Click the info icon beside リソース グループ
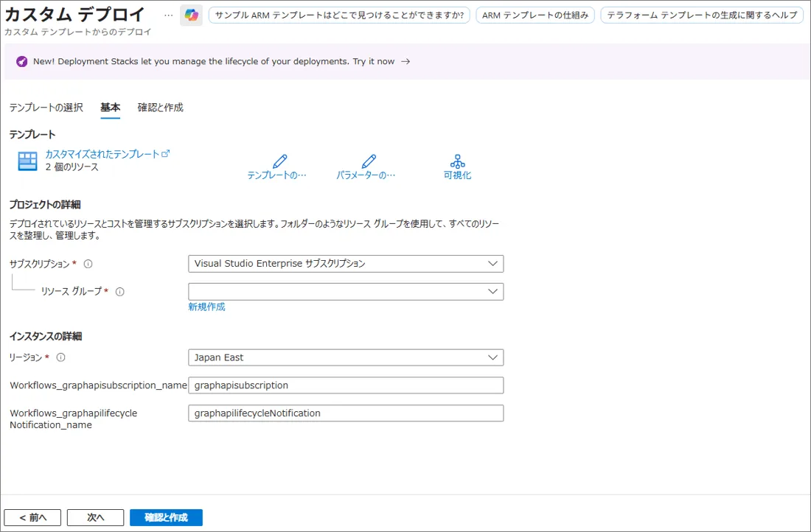Screen dimensions: 811x532 pyautogui.click(x=119, y=292)
